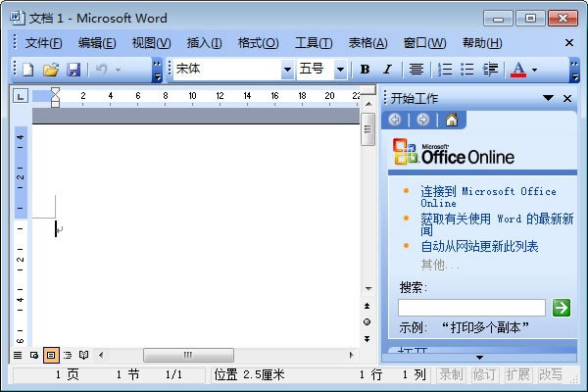Screen dimensions: 588x392
Task: Click into the 搜索 text field
Action: click(471, 308)
